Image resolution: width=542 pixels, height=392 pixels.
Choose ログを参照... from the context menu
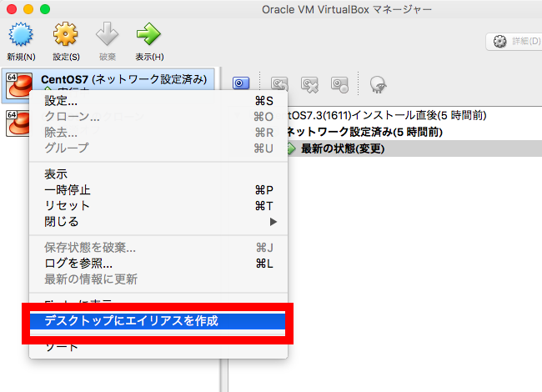click(158, 264)
